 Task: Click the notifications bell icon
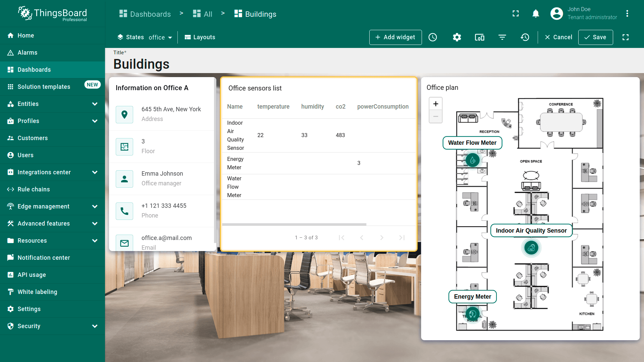click(536, 13)
